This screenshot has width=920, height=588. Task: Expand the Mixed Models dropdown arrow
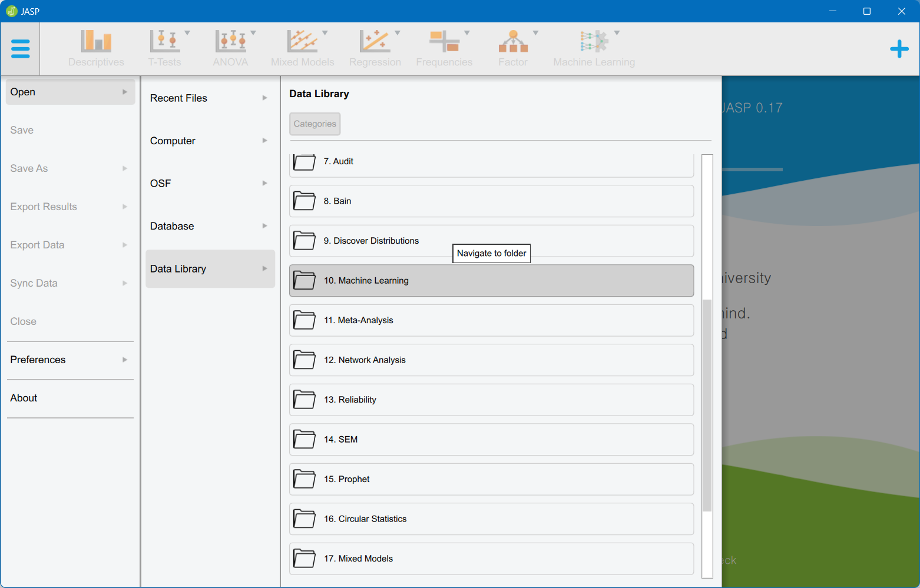(x=325, y=33)
